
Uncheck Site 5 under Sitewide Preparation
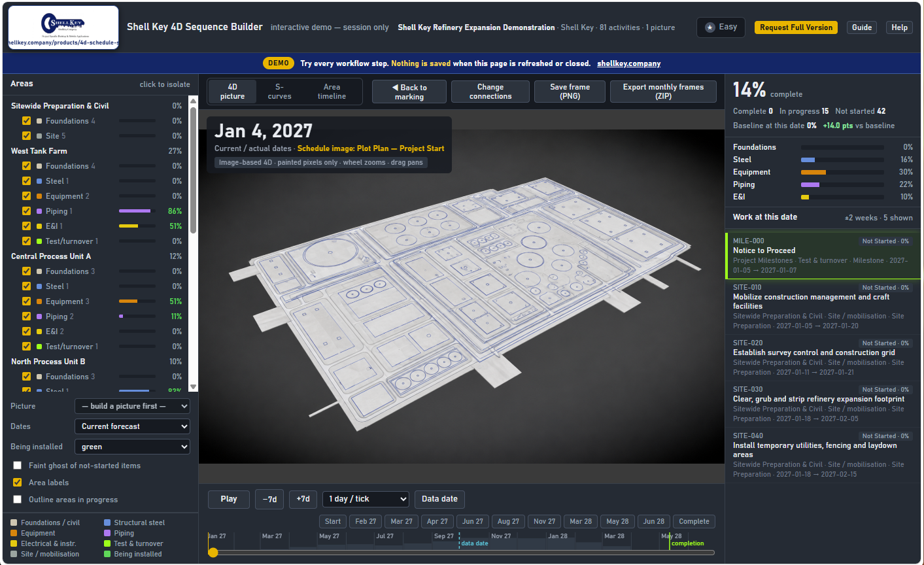(26, 136)
